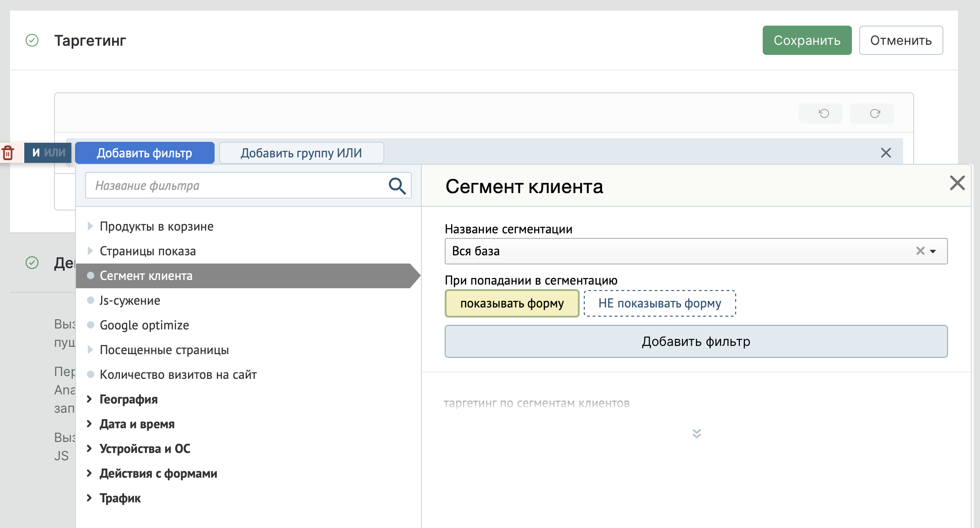Viewport: 980px width, 528px height.
Task: Expand description with double chevron
Action: (696, 433)
